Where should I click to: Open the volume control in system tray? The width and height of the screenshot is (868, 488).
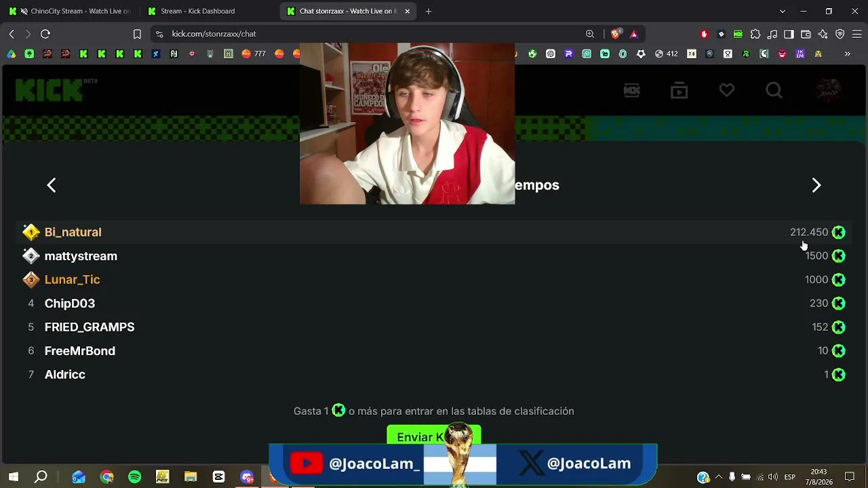pyautogui.click(x=773, y=477)
